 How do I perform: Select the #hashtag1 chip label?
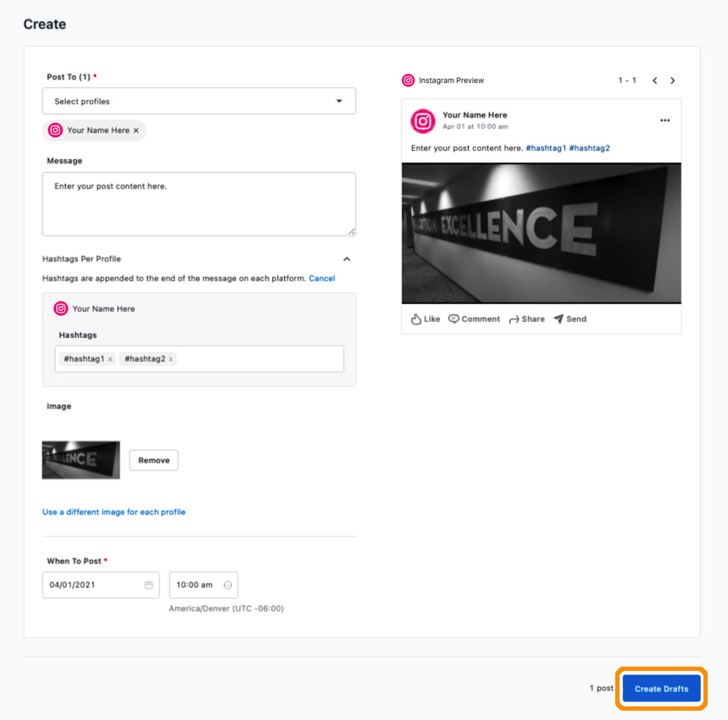pyautogui.click(x=84, y=359)
